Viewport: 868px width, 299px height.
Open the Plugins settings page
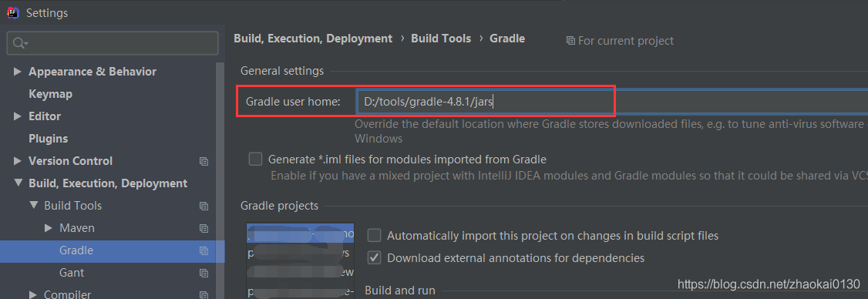pyautogui.click(x=48, y=139)
